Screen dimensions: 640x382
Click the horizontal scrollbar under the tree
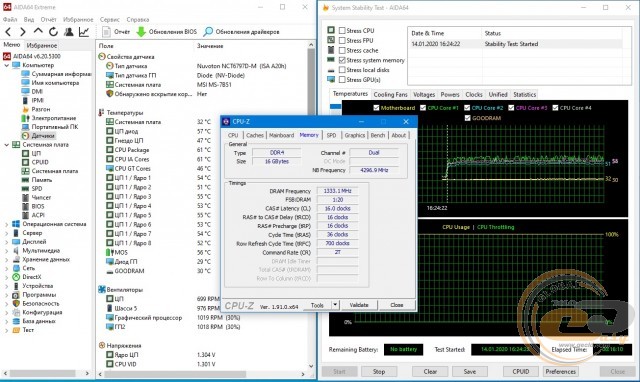(43, 373)
